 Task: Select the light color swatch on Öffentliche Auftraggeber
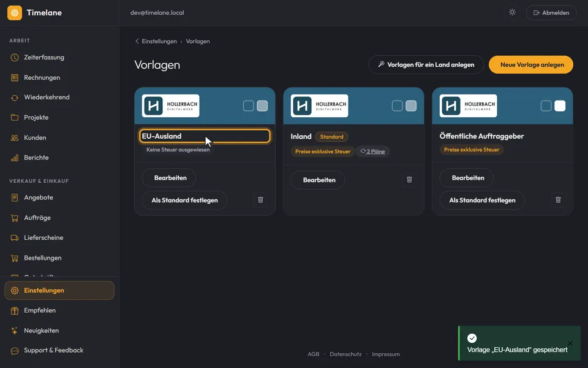point(559,106)
